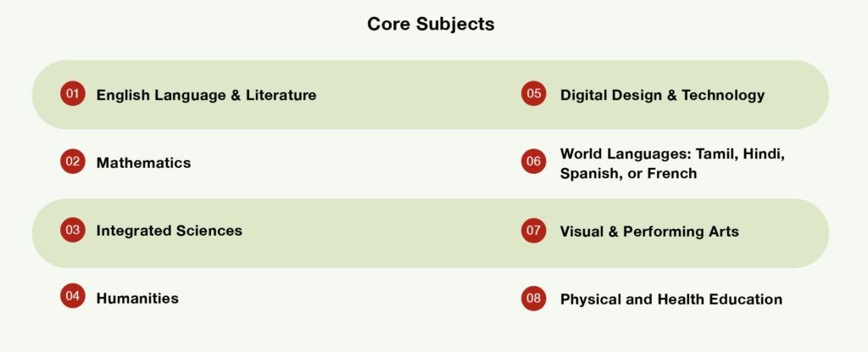Screen dimensions: 868x352
Task: Click the red 07 number badge
Action: 533,230
